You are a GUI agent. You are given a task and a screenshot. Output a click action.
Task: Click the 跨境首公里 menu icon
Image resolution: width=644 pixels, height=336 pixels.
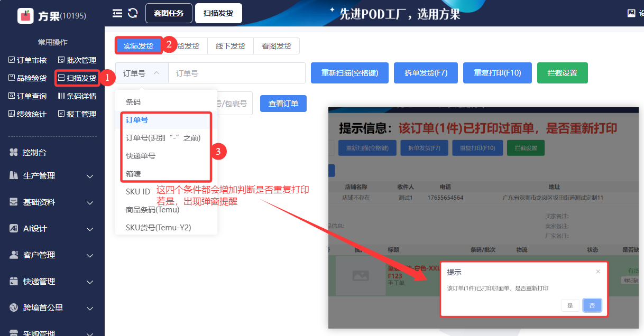(x=14, y=307)
